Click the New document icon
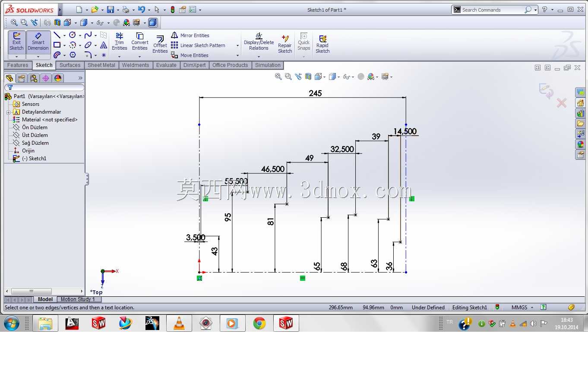The image size is (588, 381). pos(79,10)
